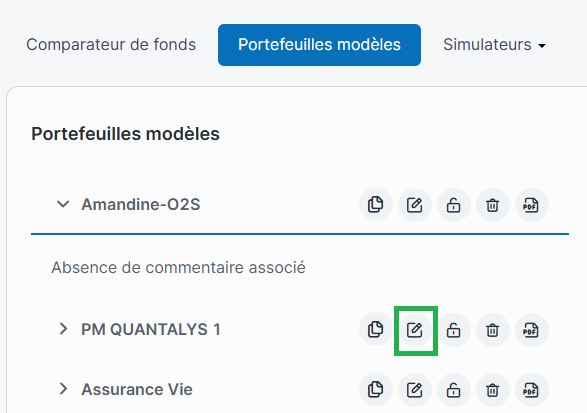
Task: Switch to the Comparateur de fonds tab
Action: point(111,45)
